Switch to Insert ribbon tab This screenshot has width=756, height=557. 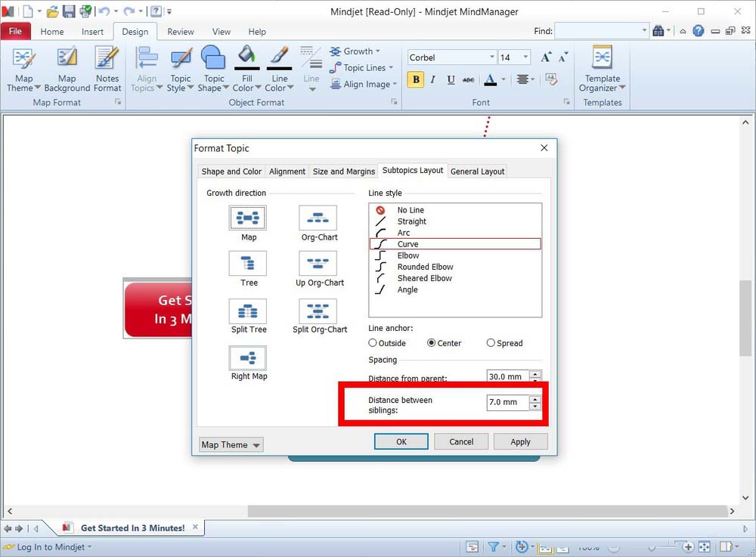(92, 32)
